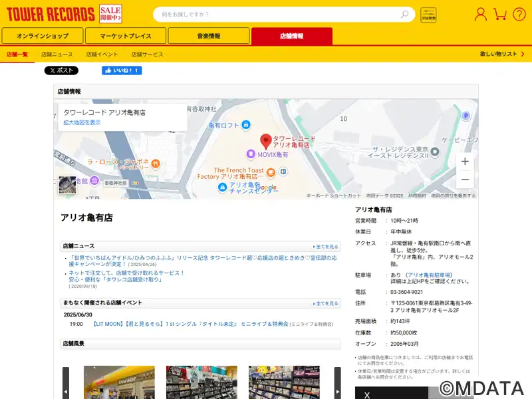Open the 店舗ニュース submenu item
The image size is (532, 399).
point(57,55)
